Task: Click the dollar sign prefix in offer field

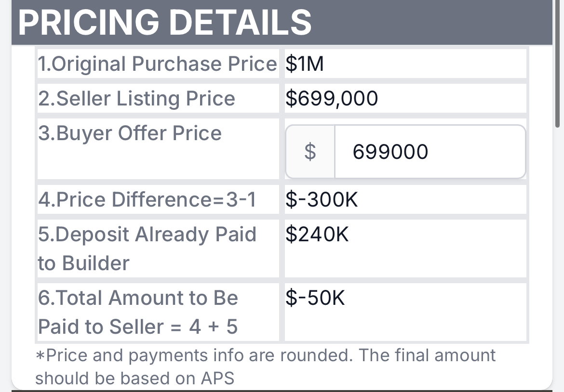Action: tap(310, 152)
